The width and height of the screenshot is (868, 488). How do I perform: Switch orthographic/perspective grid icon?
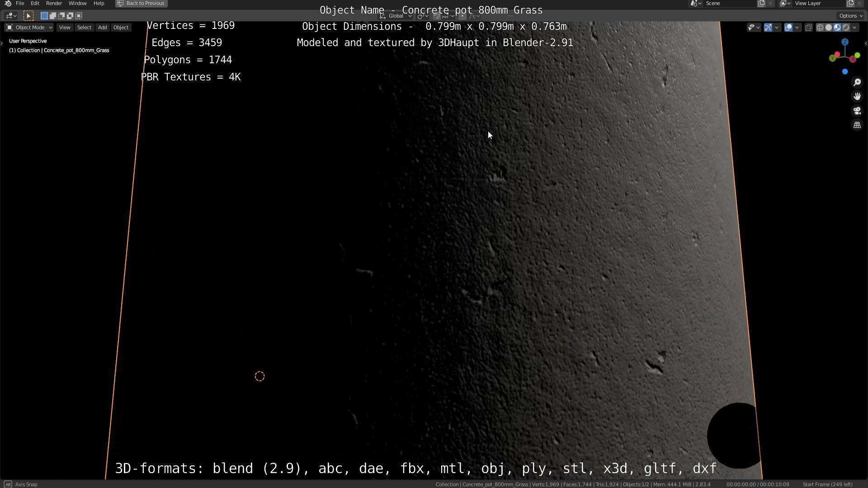pos(857,125)
